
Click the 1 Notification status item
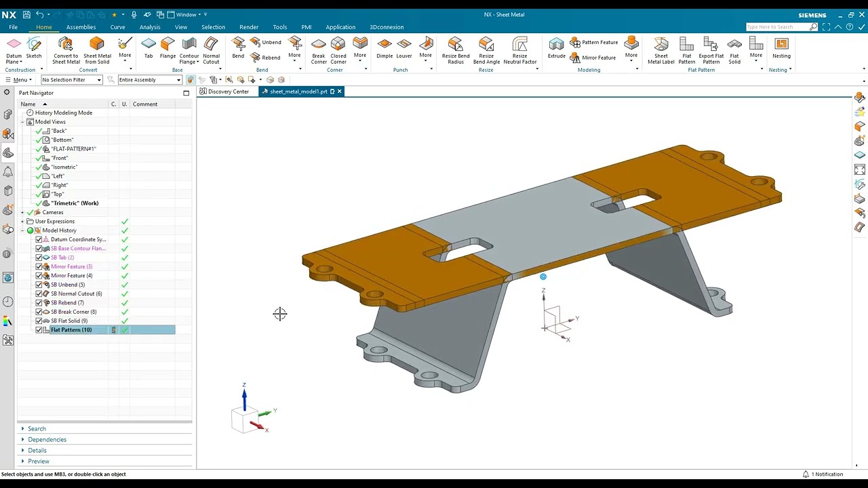(x=823, y=474)
